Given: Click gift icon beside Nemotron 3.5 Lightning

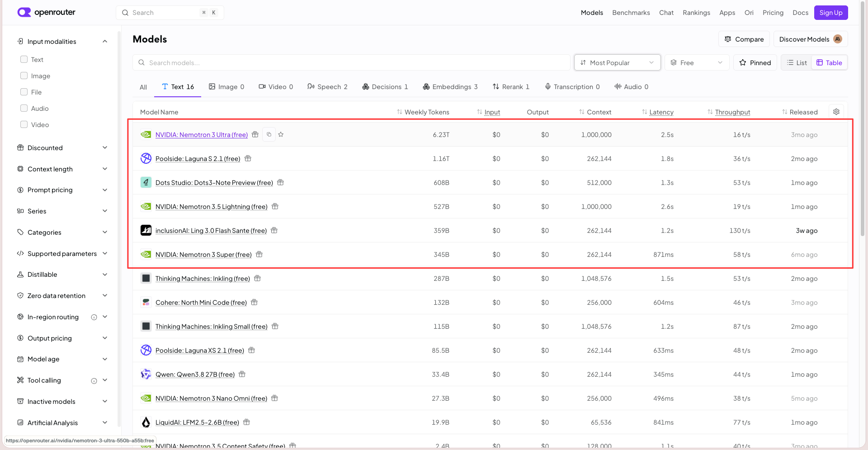Looking at the screenshot, I should coord(275,206).
